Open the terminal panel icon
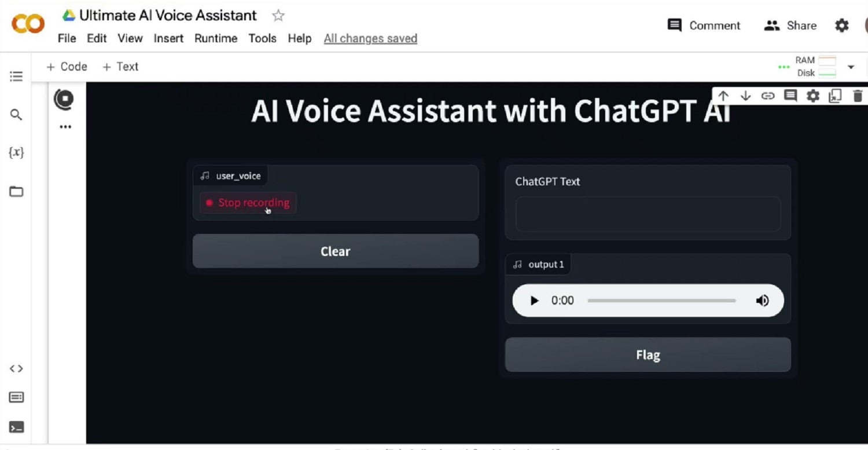Image resolution: width=868 pixels, height=450 pixels. [16, 428]
